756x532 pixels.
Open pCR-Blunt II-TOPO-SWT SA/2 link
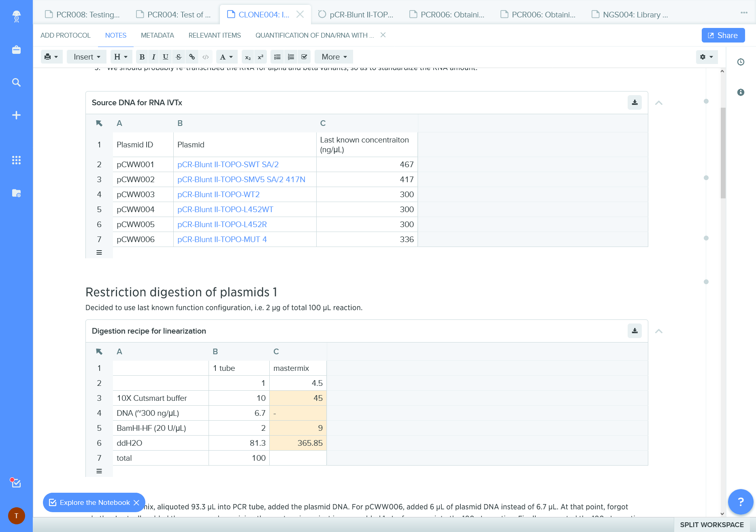coord(228,165)
